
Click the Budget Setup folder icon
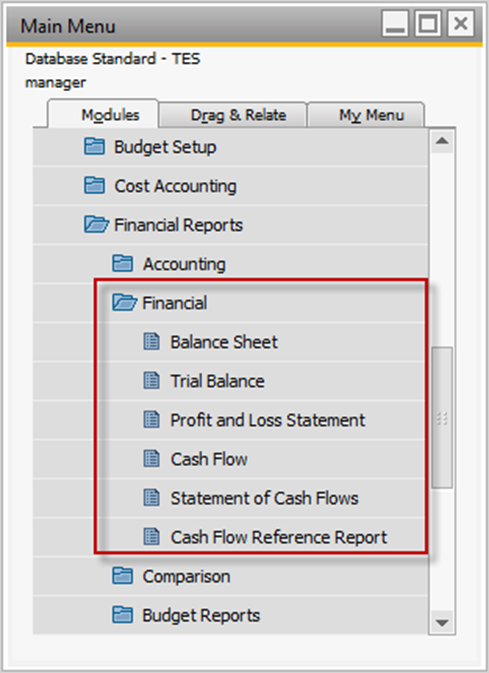pos(94,146)
